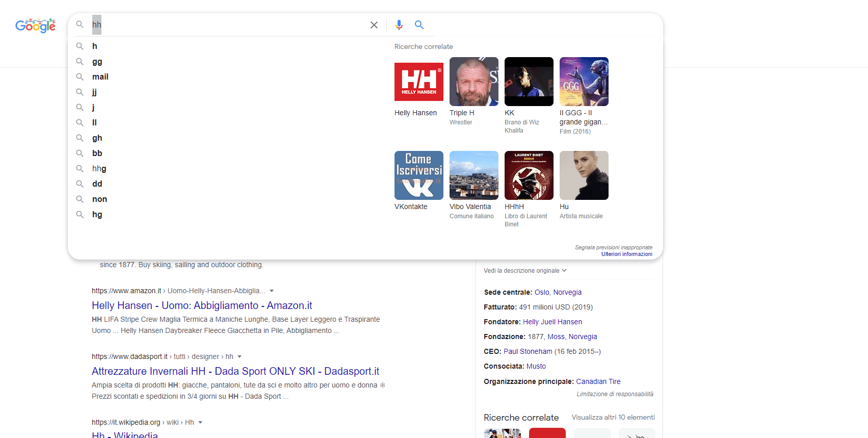This screenshot has width=868, height=438.
Task: Click the 'Moss' foundation link
Action: pos(556,337)
